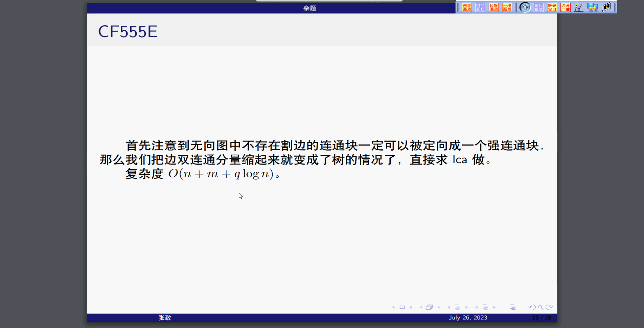The height and width of the screenshot is (328, 644).
Task: Click the slide title CF555E
Action: click(x=128, y=32)
